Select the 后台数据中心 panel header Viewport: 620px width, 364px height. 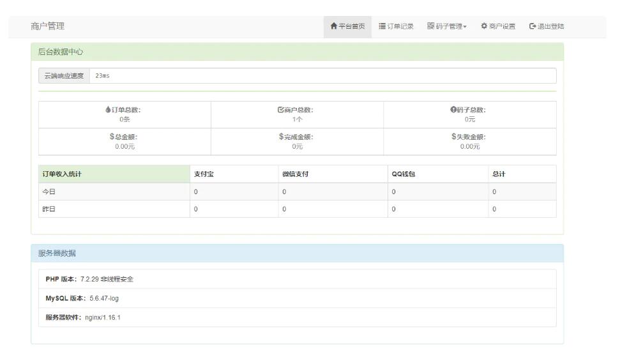(297, 51)
